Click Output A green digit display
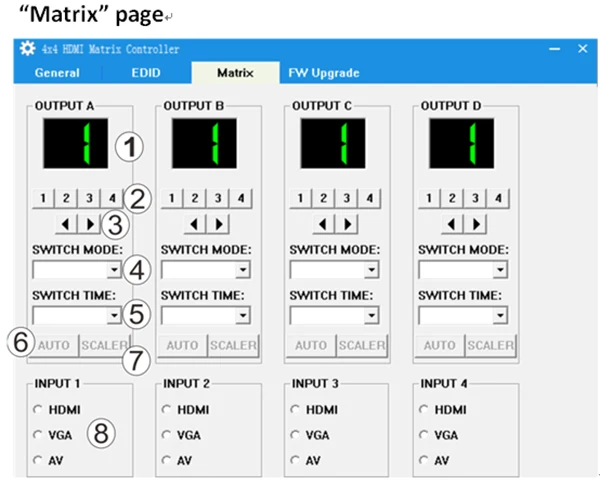The image size is (600, 485). 76,143
